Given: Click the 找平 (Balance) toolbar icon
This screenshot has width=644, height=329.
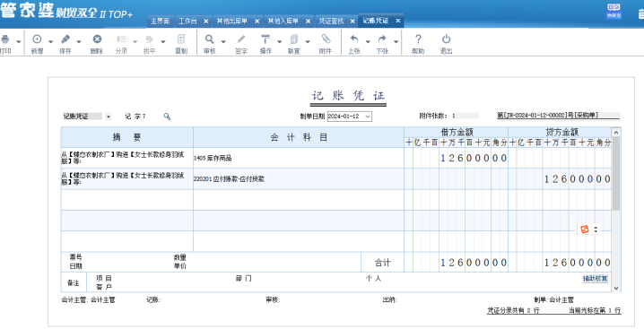Looking at the screenshot, I should [149, 39].
